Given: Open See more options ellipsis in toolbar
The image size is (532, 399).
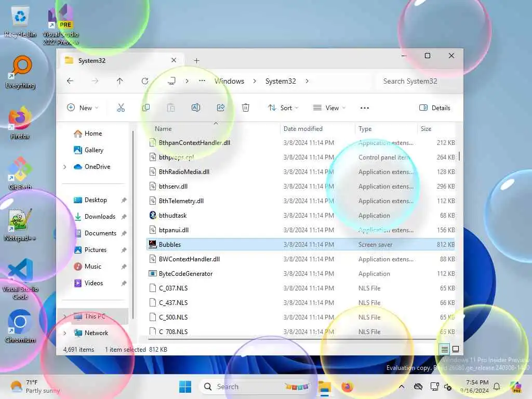Looking at the screenshot, I should click(x=364, y=108).
